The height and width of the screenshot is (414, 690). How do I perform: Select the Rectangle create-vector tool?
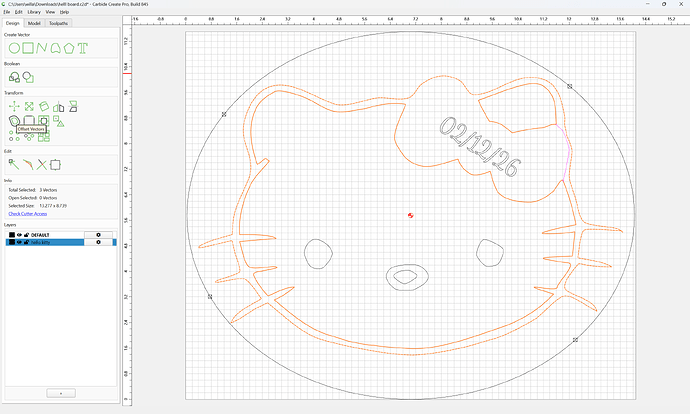pos(28,48)
